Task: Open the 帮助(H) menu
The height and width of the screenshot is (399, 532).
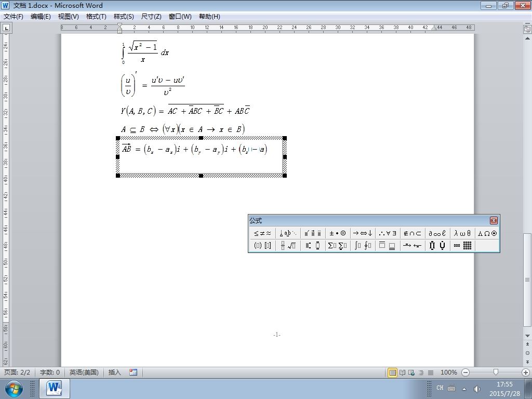Action: point(209,17)
